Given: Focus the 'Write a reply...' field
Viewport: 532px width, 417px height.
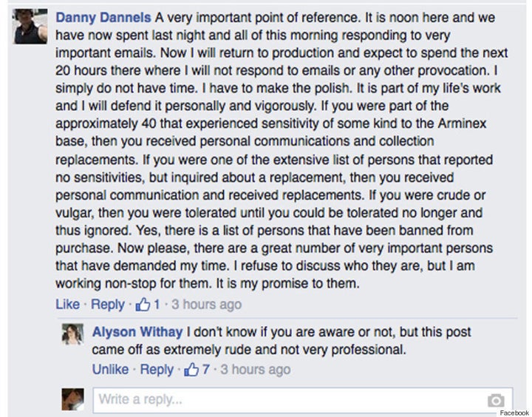Looking at the screenshot, I should pos(303,400).
